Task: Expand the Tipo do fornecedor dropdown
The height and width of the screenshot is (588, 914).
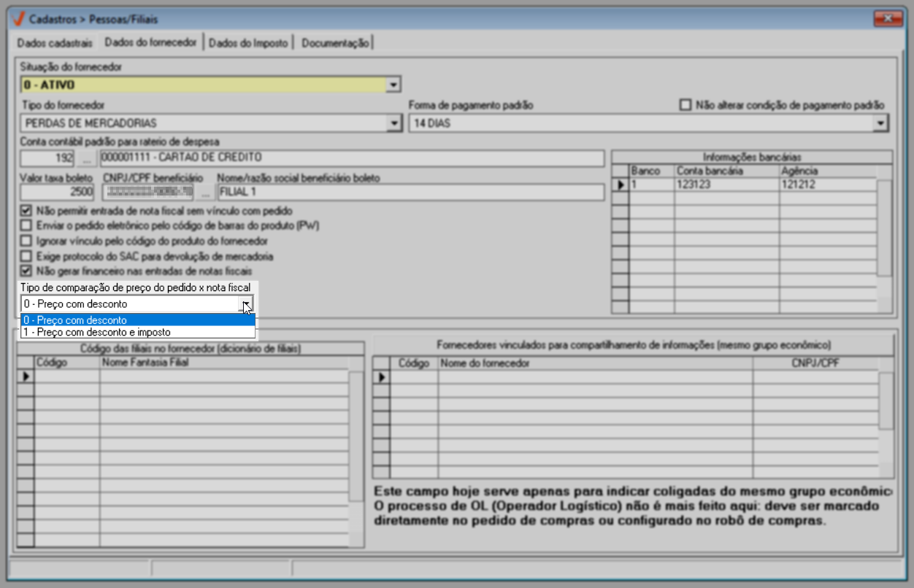Action: (393, 124)
